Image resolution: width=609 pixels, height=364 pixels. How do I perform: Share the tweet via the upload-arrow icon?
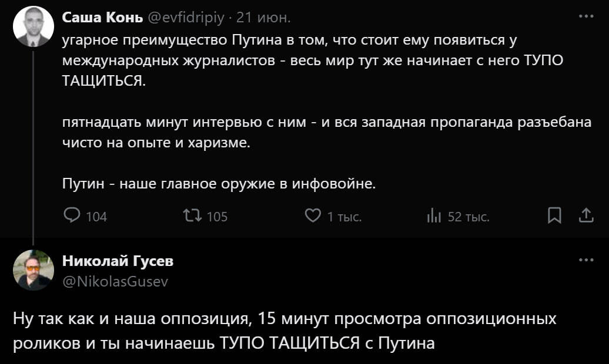point(585,217)
